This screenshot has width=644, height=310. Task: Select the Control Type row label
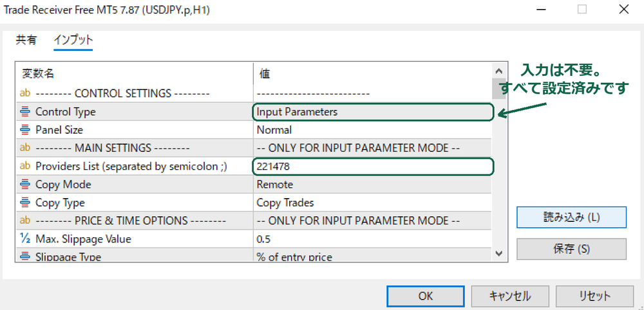click(x=66, y=112)
